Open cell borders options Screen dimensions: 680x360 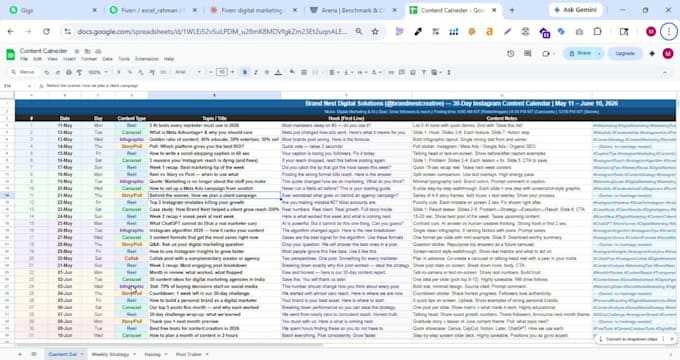point(304,72)
